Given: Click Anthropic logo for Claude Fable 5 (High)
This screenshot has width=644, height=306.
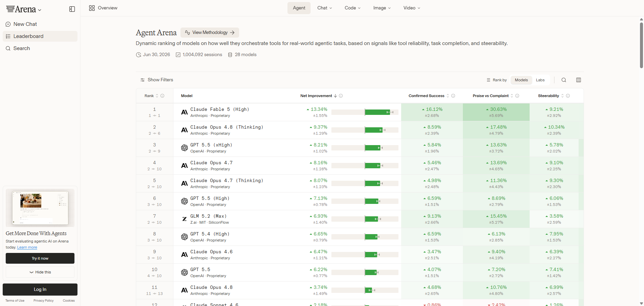Looking at the screenshot, I should coord(184,112).
